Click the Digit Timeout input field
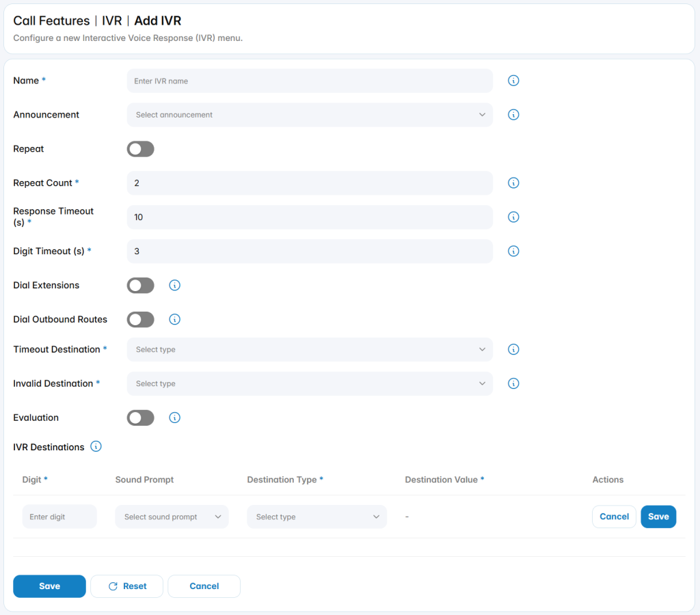 click(310, 251)
